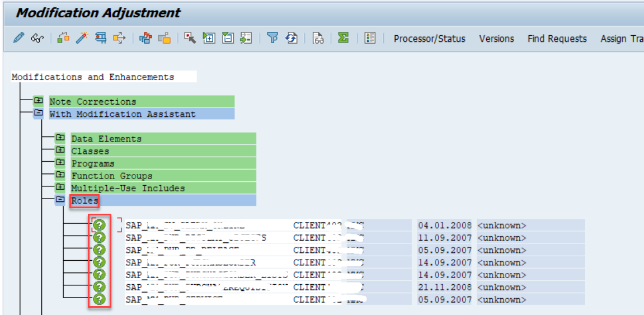Image resolution: width=644 pixels, height=315 pixels.
Task: Click SAP role name in 11.09.2007 row
Action: click(x=196, y=237)
